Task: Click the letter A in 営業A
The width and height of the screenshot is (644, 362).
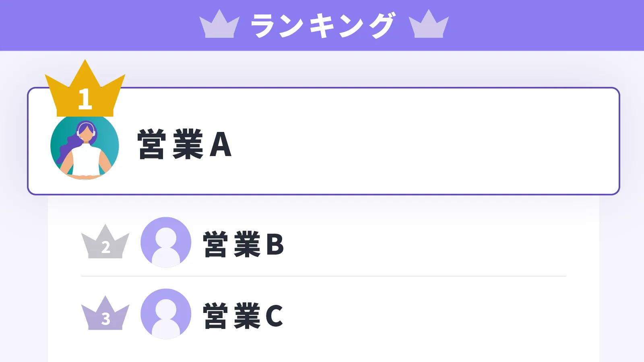Action: coord(221,144)
